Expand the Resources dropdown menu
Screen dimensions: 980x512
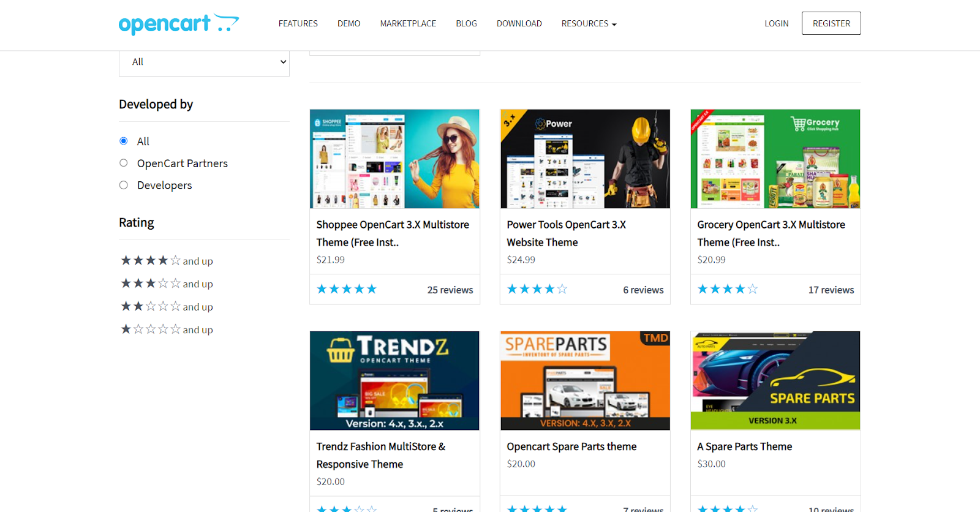pyautogui.click(x=589, y=24)
